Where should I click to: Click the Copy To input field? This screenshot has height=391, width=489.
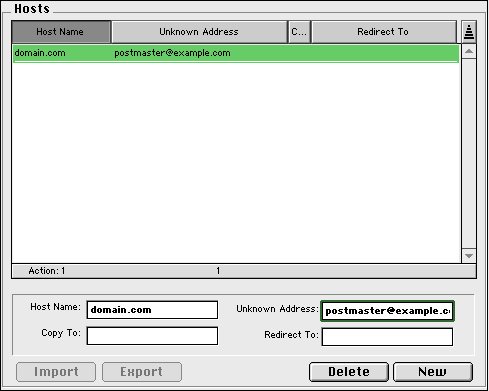click(x=152, y=336)
